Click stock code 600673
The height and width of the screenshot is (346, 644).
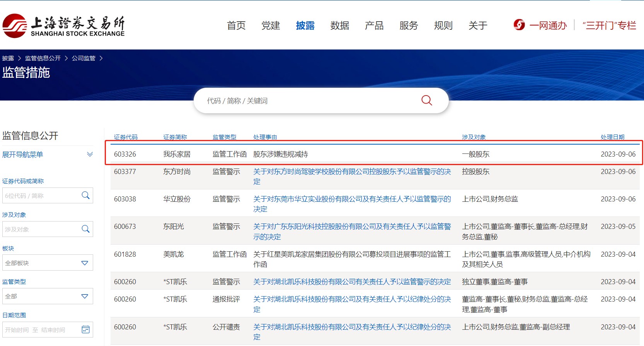tap(125, 227)
